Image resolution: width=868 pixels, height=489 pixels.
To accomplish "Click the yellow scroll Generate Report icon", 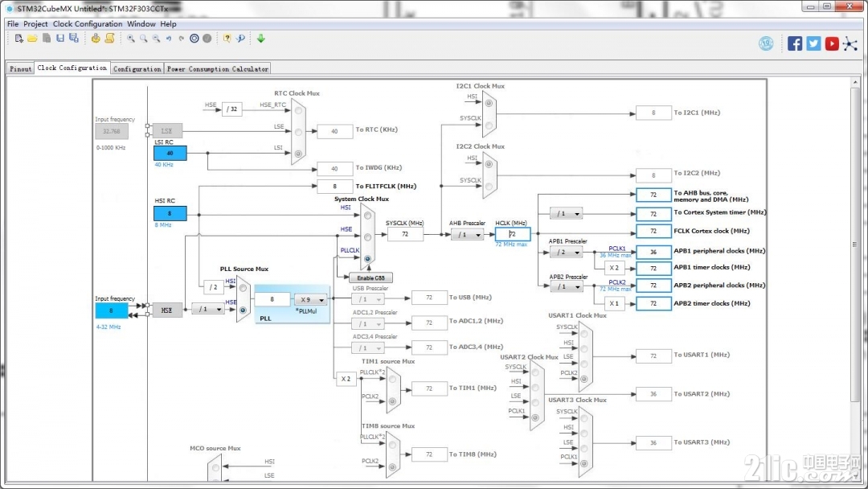I will click(x=109, y=39).
